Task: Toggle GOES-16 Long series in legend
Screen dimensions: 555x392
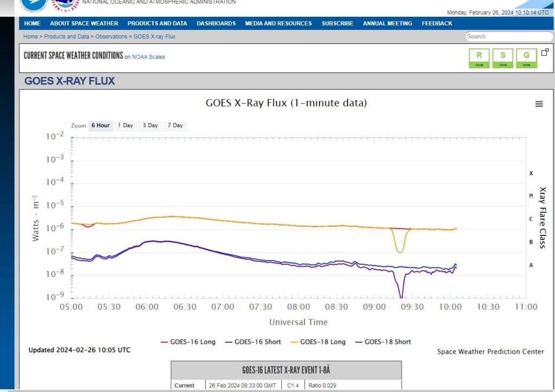Action: [x=188, y=342]
